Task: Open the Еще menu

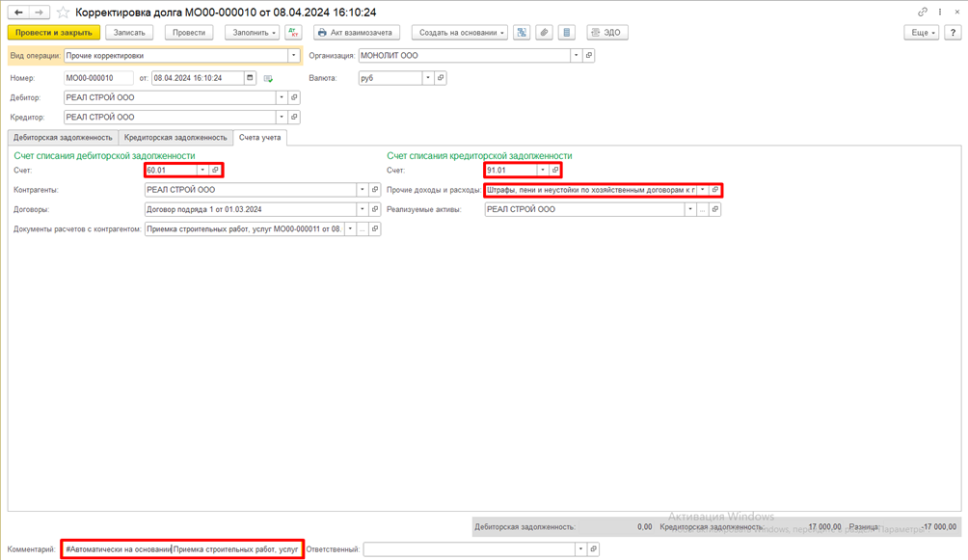Action: point(923,33)
